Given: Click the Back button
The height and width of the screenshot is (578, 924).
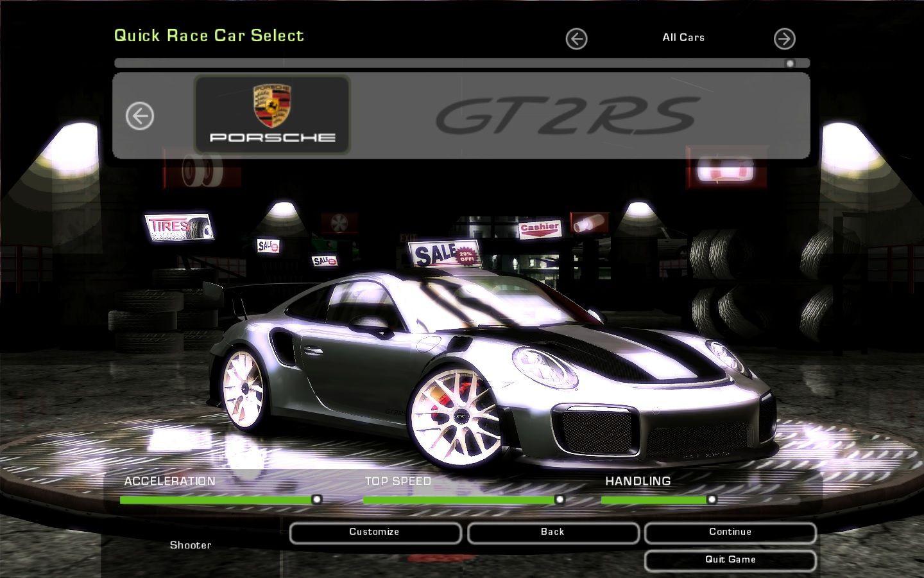Looking at the screenshot, I should [552, 532].
